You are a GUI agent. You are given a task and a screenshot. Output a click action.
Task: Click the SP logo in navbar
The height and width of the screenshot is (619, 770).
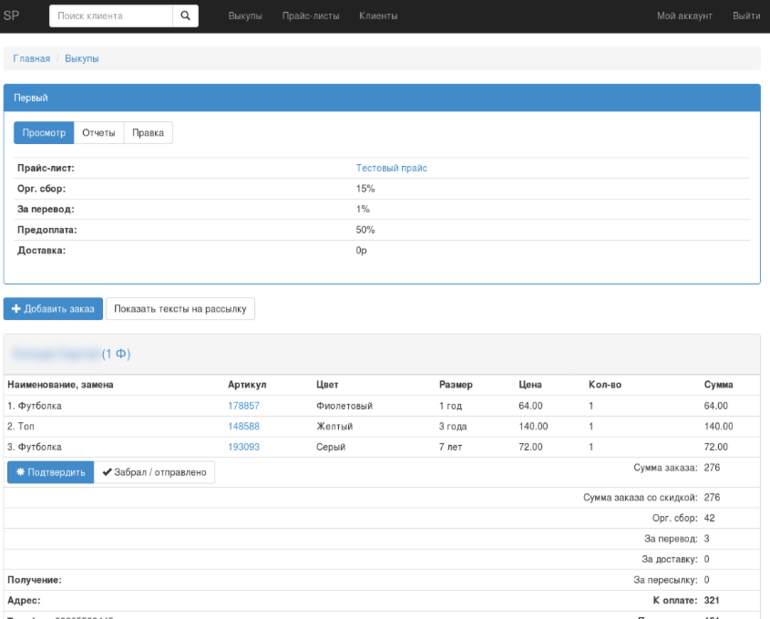click(12, 16)
